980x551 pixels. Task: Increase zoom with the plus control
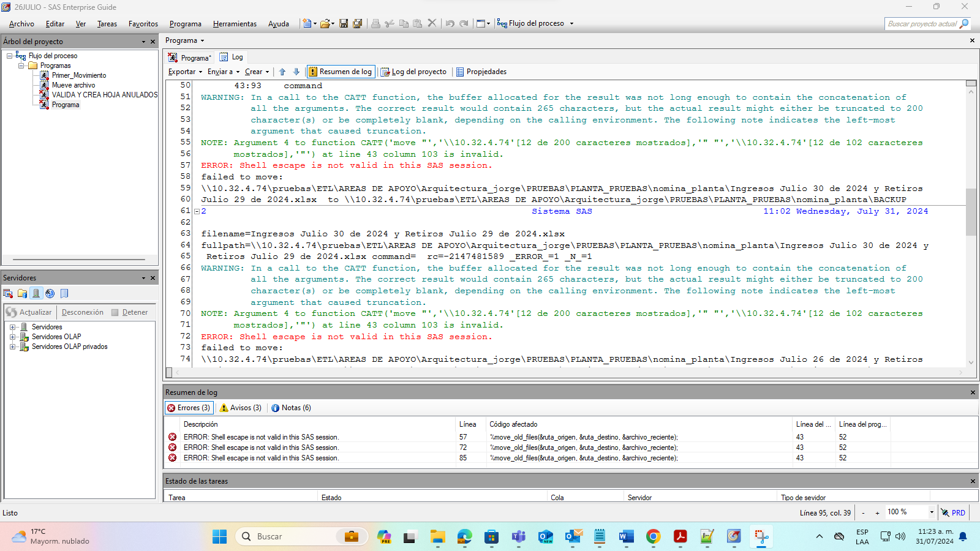(878, 512)
